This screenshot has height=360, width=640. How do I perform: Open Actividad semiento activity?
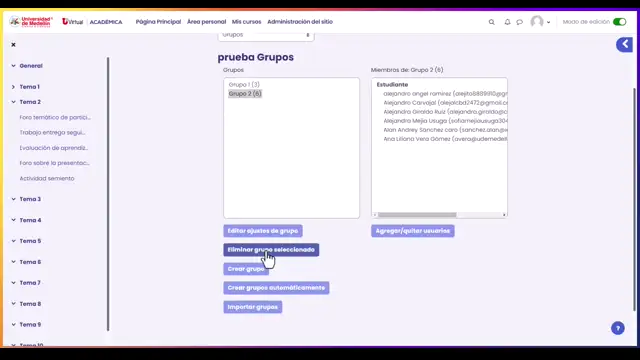click(x=47, y=178)
